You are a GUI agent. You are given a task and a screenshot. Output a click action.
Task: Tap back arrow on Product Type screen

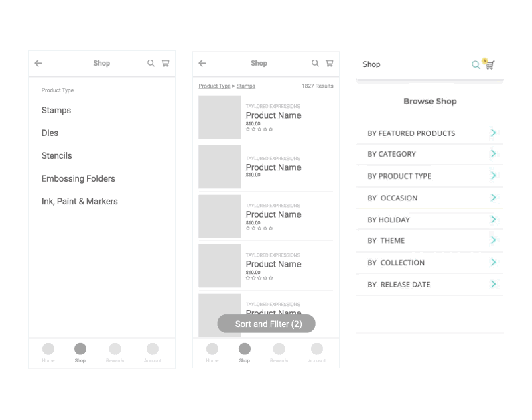pyautogui.click(x=38, y=63)
